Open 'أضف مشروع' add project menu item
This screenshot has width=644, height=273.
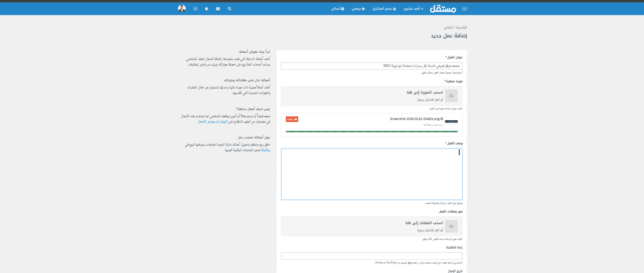[x=413, y=9]
